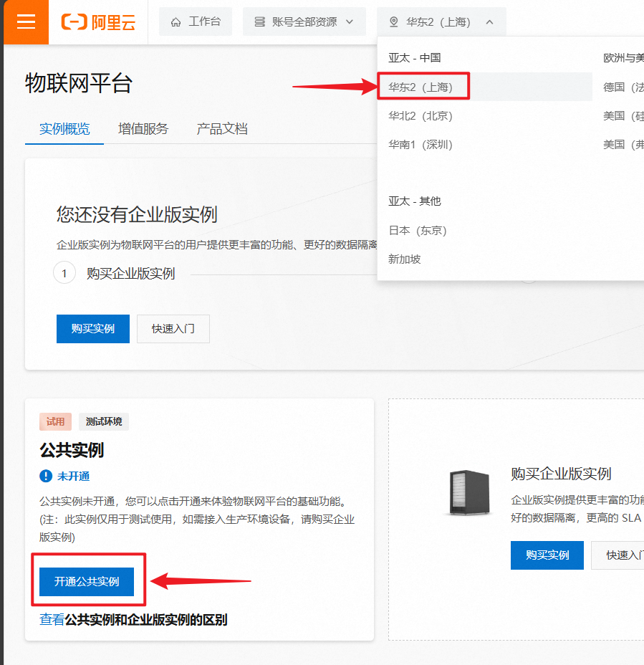
Task: Select region 日本（东京）
Action: pos(418,230)
